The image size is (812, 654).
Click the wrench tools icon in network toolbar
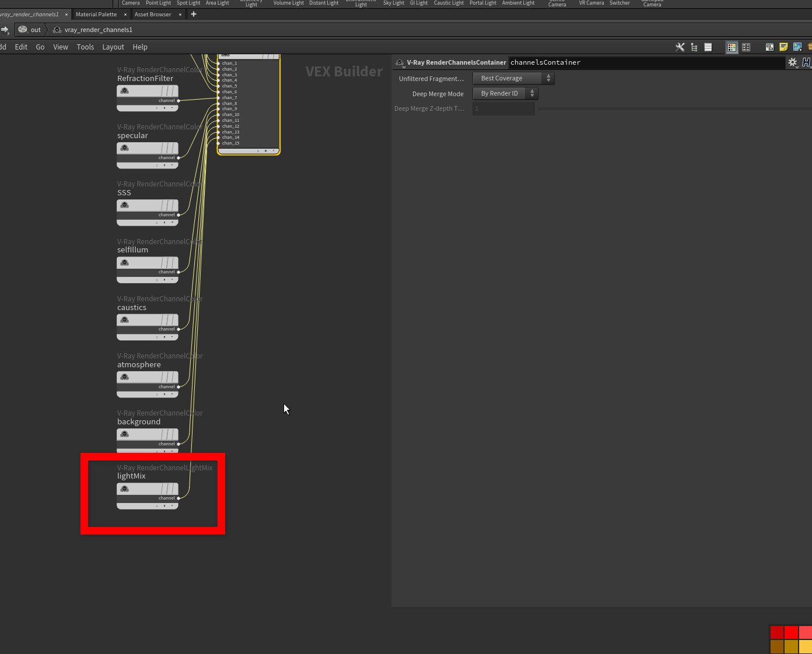pos(680,47)
